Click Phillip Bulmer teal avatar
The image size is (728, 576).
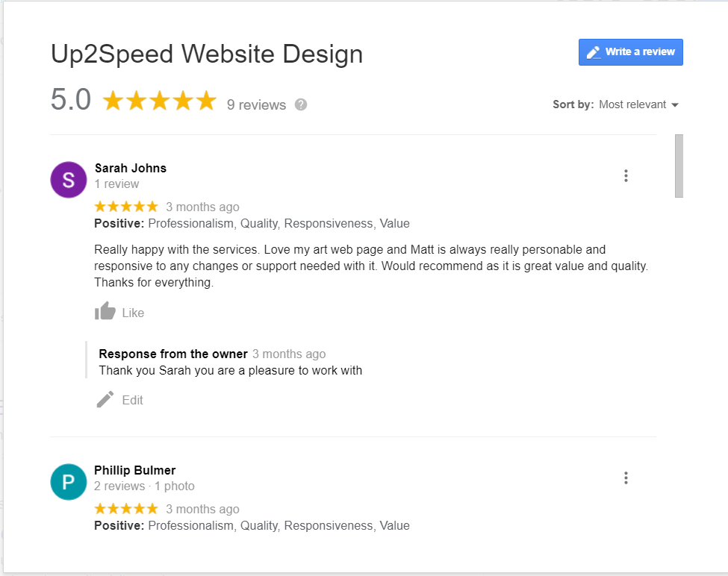[68, 482]
